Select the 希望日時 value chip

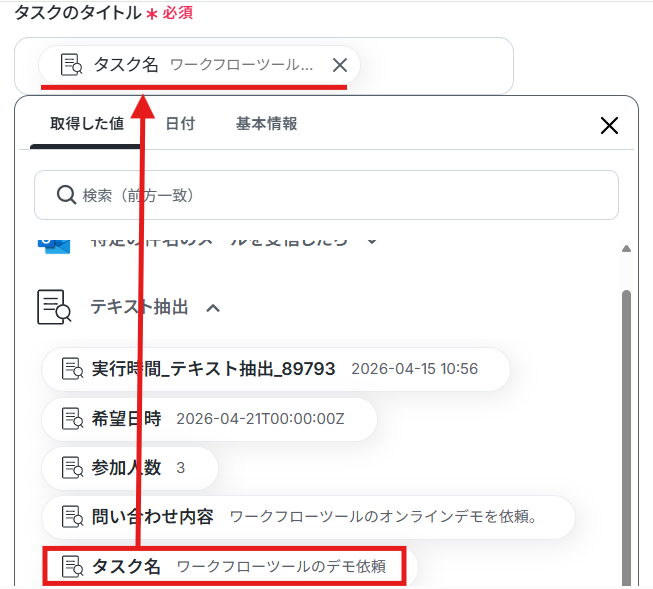209,419
